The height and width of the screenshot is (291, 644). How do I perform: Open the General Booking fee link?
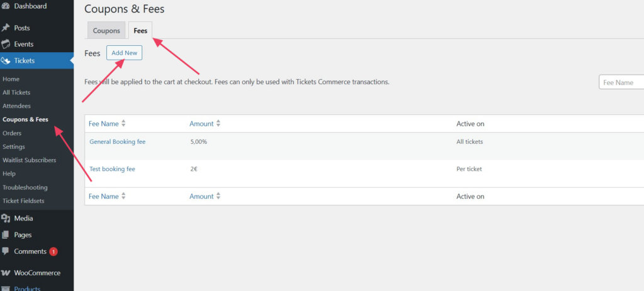click(118, 142)
